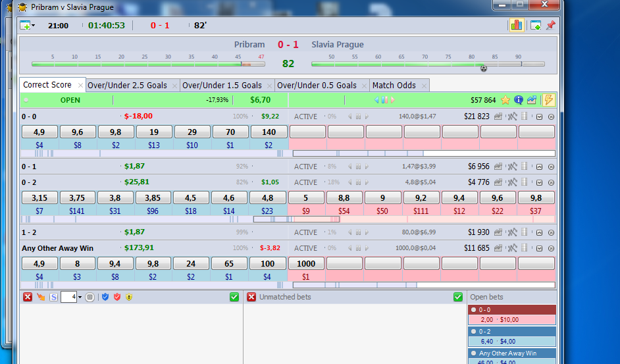Toggle the yellow warning shield icon
Image resolution: width=620 pixels, height=364 pixels.
(129, 297)
